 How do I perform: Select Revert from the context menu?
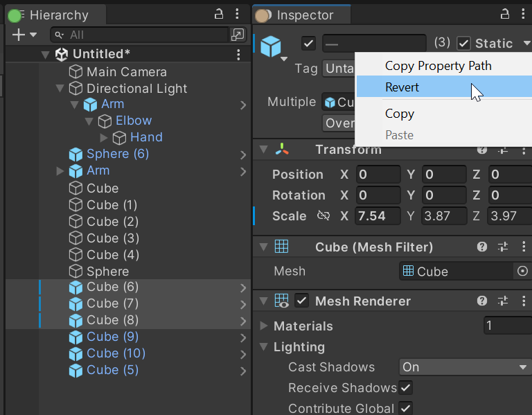tap(402, 87)
